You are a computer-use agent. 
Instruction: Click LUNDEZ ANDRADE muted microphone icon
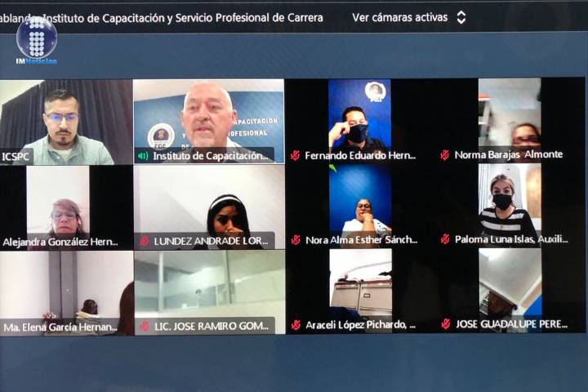coord(144,241)
